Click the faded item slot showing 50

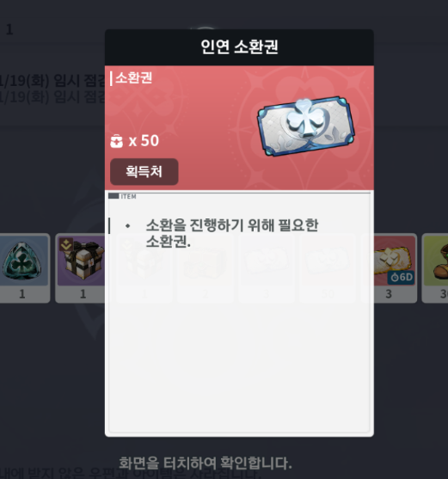pos(328,268)
